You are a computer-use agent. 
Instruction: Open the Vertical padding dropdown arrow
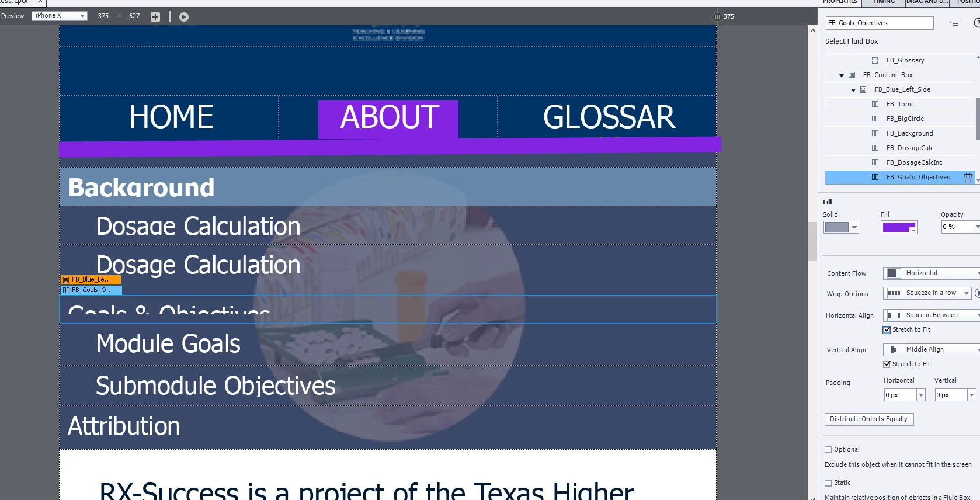point(972,395)
